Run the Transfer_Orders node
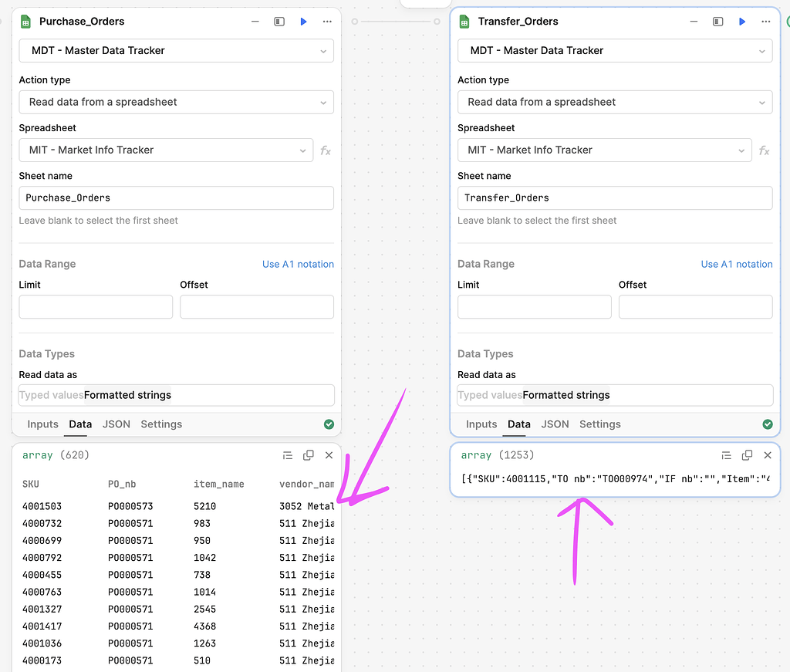 coord(741,22)
